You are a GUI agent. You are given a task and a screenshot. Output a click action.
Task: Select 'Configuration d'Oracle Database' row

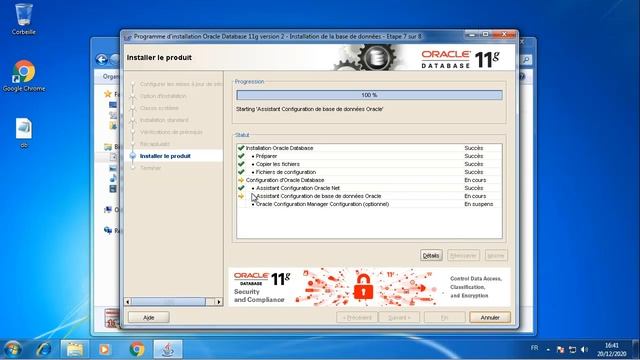coord(369,180)
